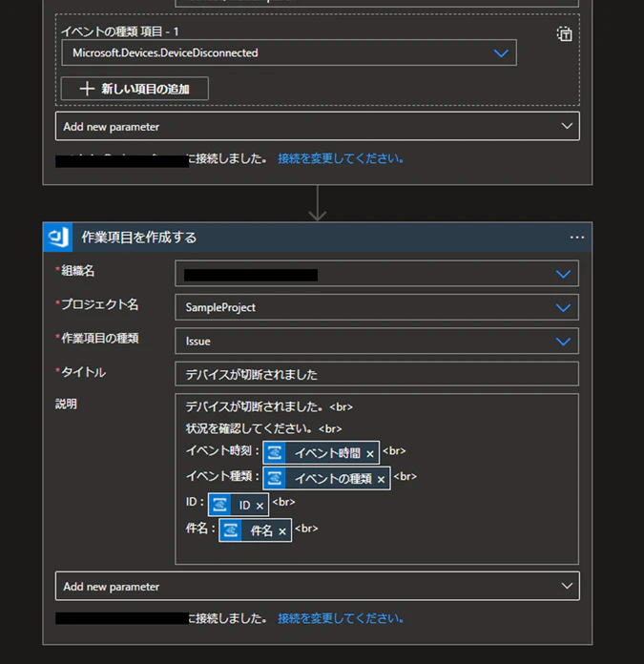Screen dimensions: 644x664
Task: Click the upper 接続を変更してください link
Action: tap(341, 158)
